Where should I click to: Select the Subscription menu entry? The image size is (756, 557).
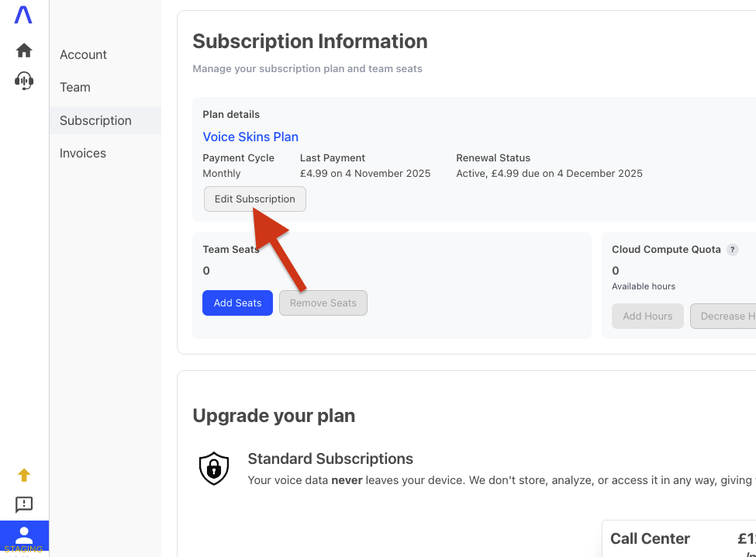(x=95, y=120)
